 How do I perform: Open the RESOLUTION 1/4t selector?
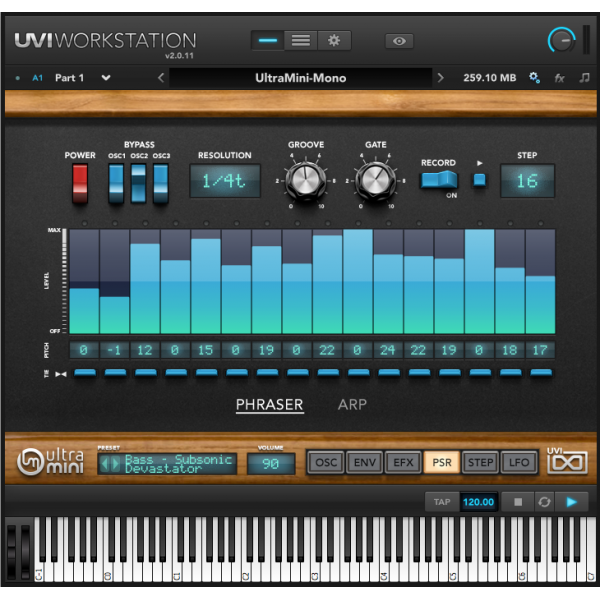click(x=224, y=181)
